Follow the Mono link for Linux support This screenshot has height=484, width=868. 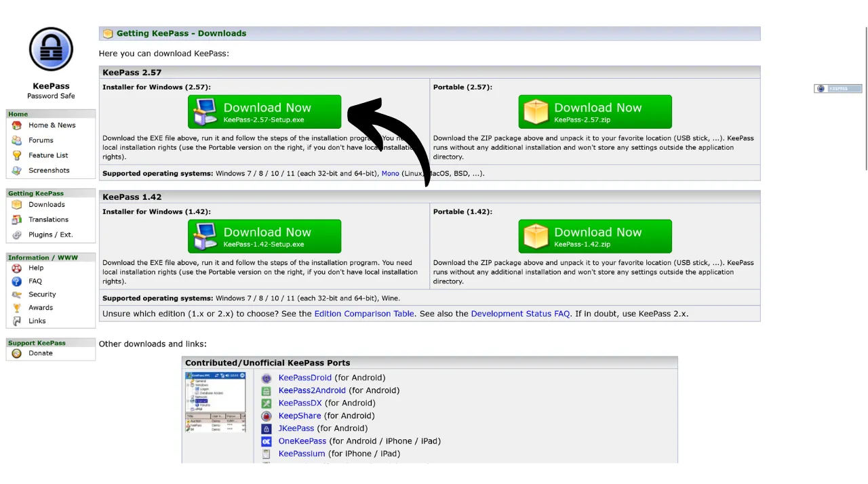click(390, 174)
